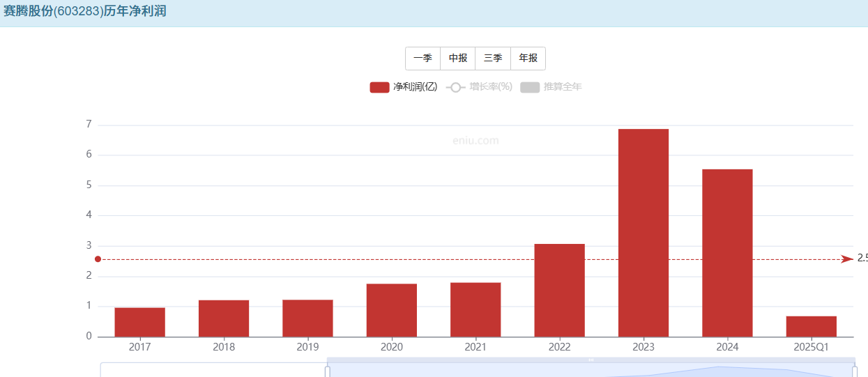Click the 2018 net profit bar
The image size is (868, 377).
pos(224,318)
